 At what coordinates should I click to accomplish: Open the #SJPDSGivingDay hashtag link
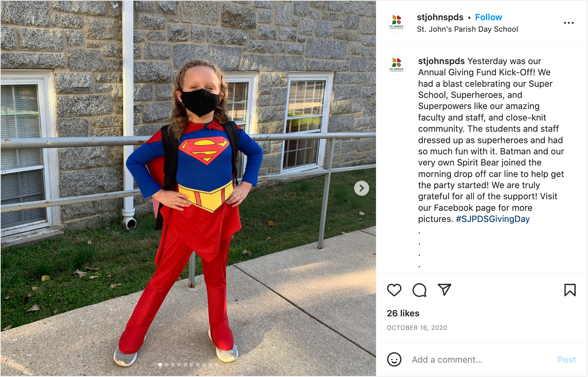[x=492, y=219]
